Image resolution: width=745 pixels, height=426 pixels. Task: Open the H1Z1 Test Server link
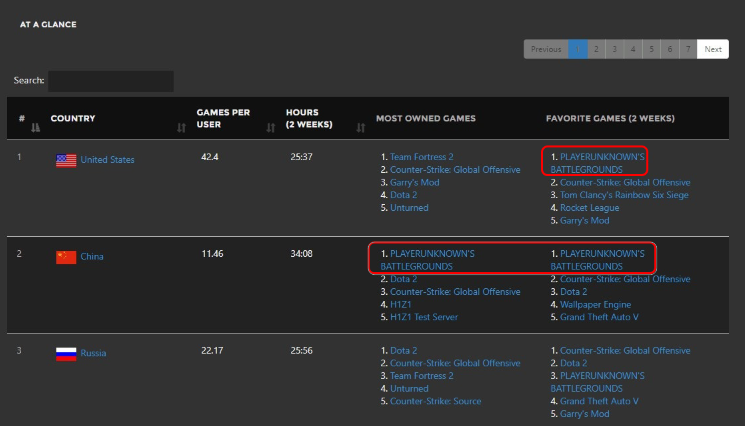coord(424,317)
